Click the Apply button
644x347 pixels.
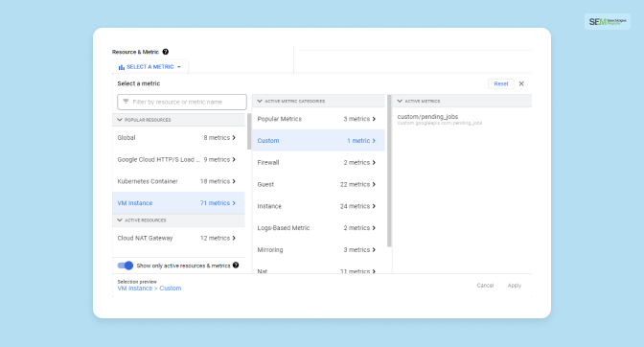pos(515,285)
